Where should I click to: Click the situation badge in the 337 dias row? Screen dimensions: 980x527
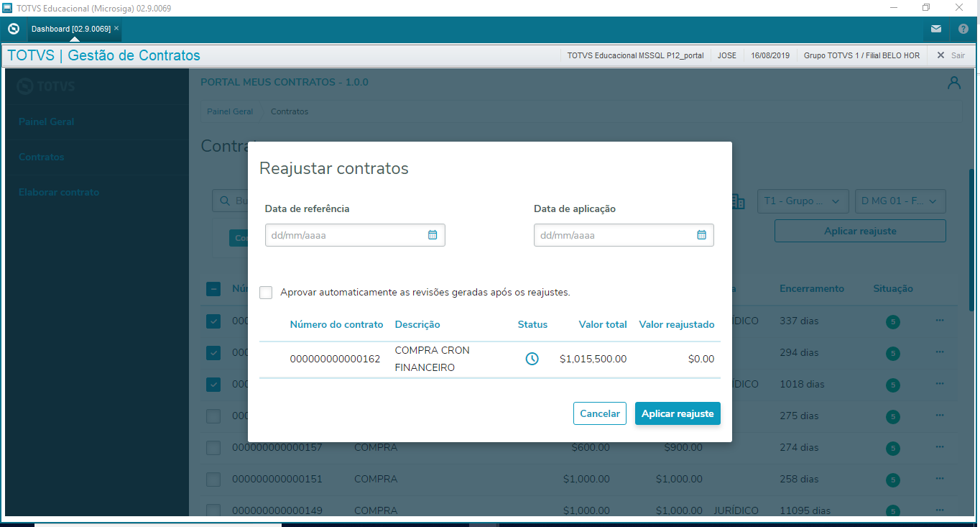(x=893, y=322)
